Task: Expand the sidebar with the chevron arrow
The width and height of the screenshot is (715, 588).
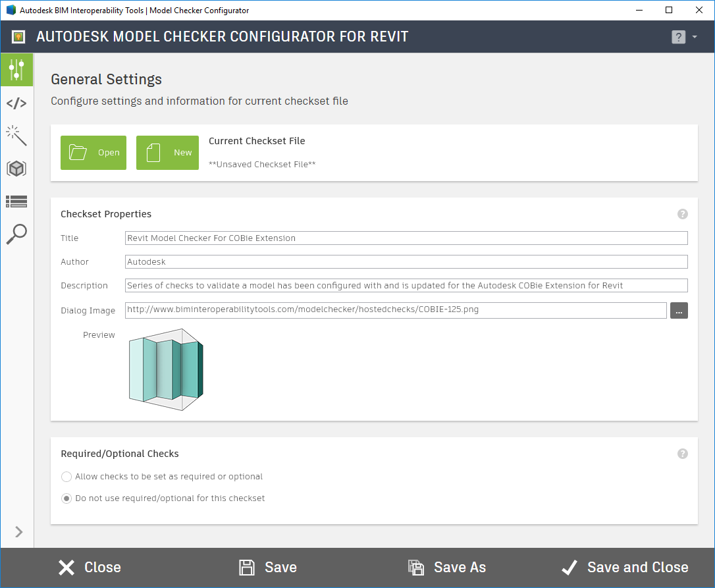Action: [x=18, y=532]
